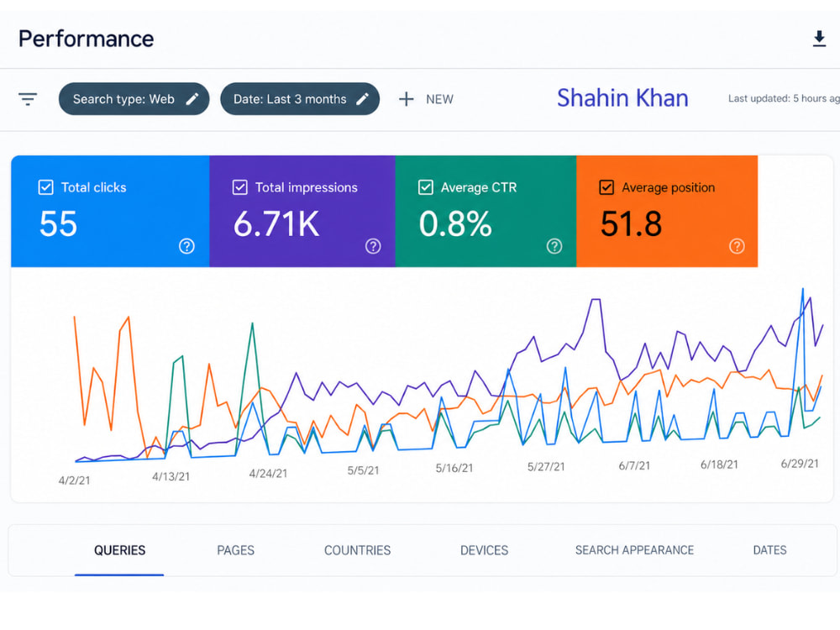Disable the Average CTR checkbox
This screenshot has width=840, height=630.
coord(425,187)
